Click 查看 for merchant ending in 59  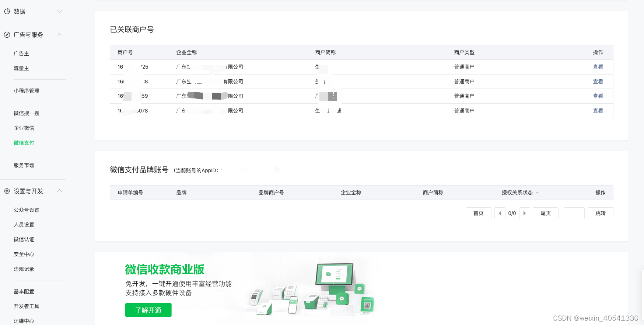[x=598, y=96]
